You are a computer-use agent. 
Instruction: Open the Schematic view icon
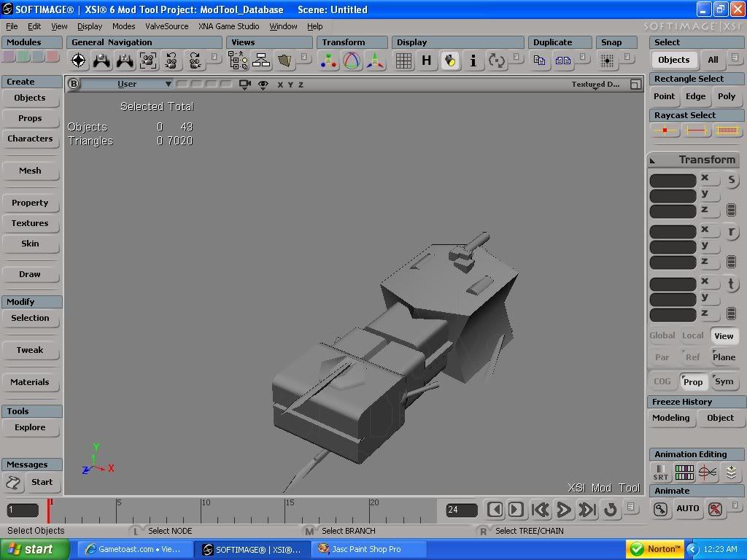(x=261, y=61)
